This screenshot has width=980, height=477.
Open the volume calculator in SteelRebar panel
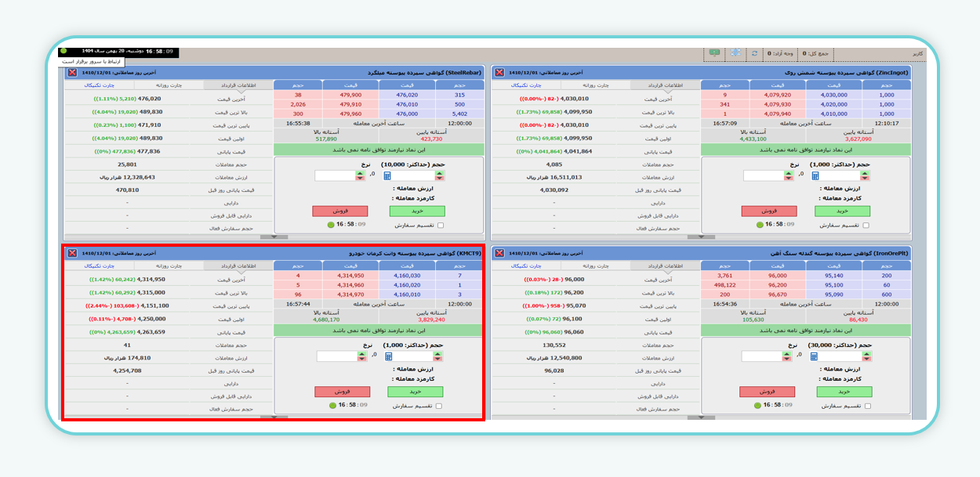pos(387,175)
